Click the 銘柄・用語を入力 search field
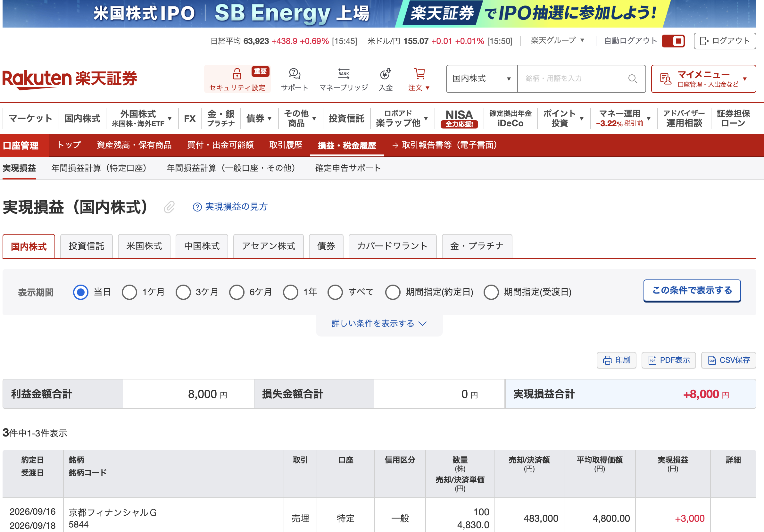Image resolution: width=764 pixels, height=532 pixels. pyautogui.click(x=572, y=79)
